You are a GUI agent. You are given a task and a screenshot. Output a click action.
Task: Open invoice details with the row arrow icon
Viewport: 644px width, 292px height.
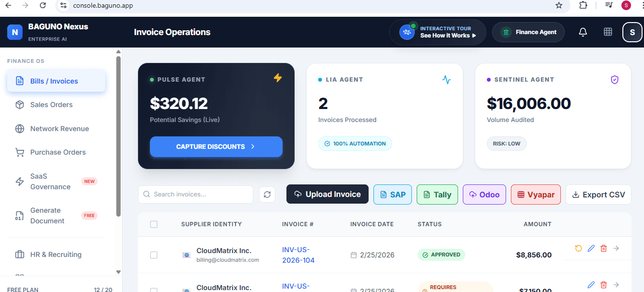pyautogui.click(x=616, y=248)
